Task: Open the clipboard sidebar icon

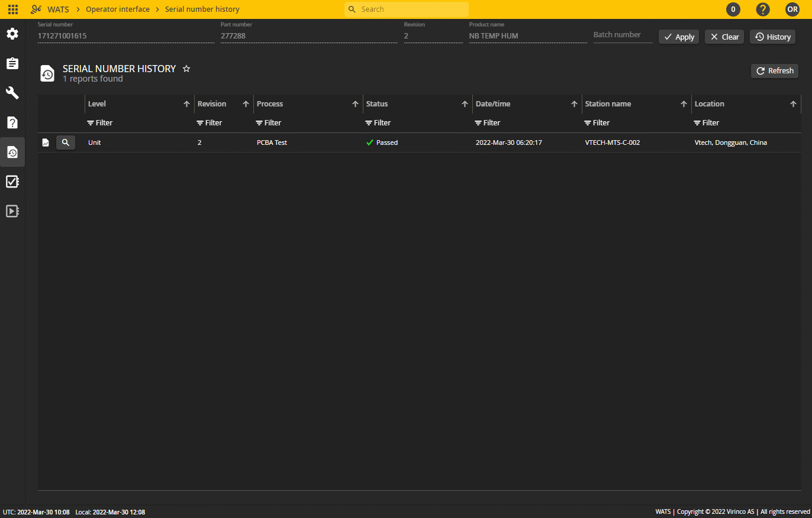Action: coord(12,63)
